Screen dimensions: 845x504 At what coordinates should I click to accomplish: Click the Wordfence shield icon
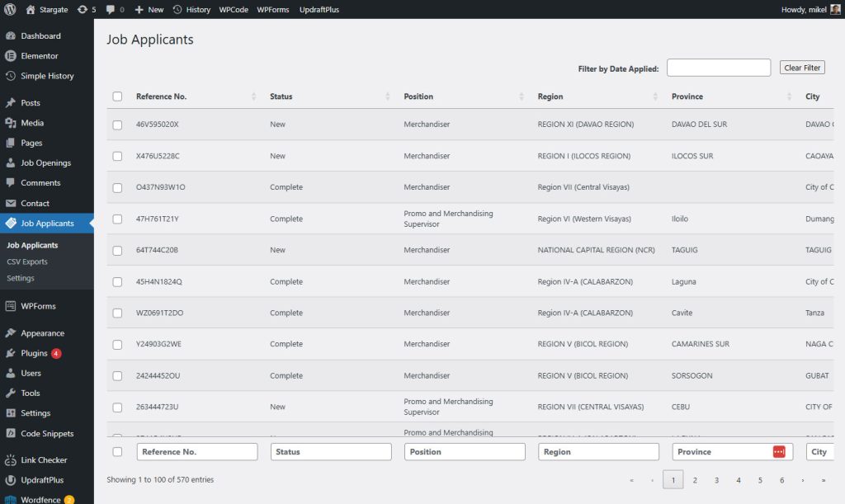coord(11,500)
